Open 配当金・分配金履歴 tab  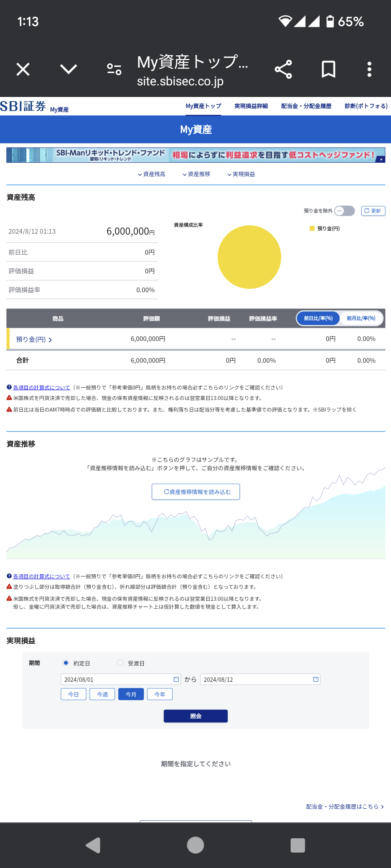point(306,106)
